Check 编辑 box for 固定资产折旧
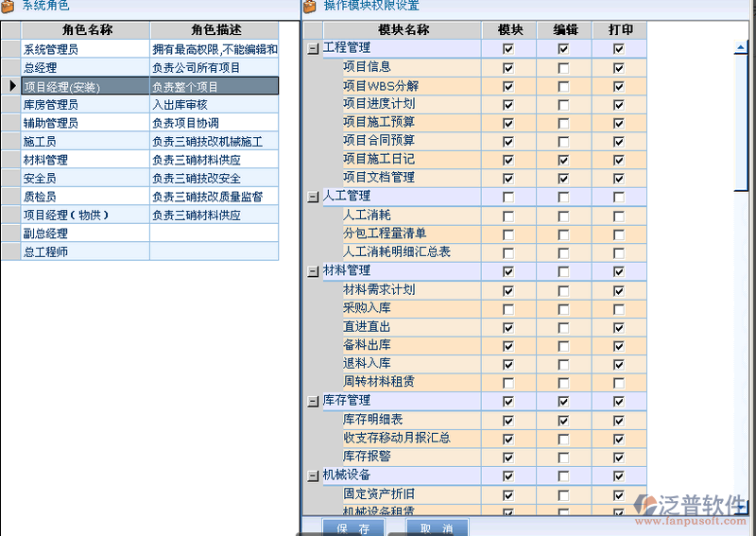The height and width of the screenshot is (536, 756). click(563, 495)
